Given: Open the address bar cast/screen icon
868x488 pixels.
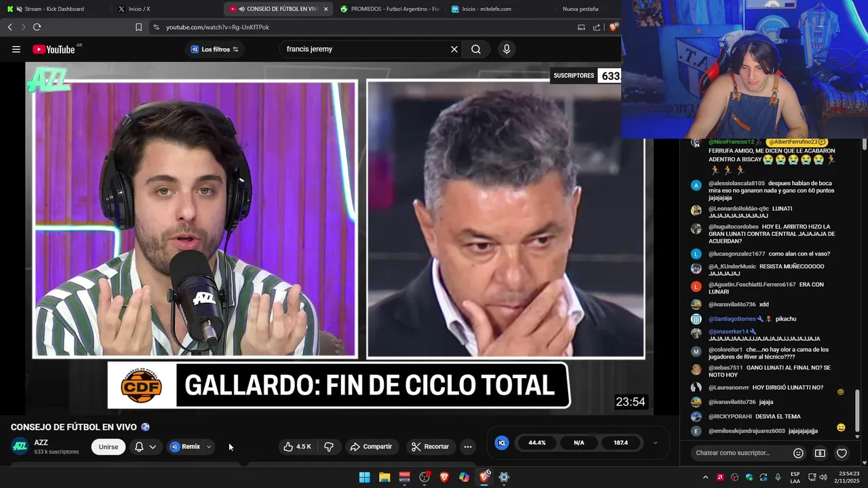Looking at the screenshot, I should tap(581, 27).
